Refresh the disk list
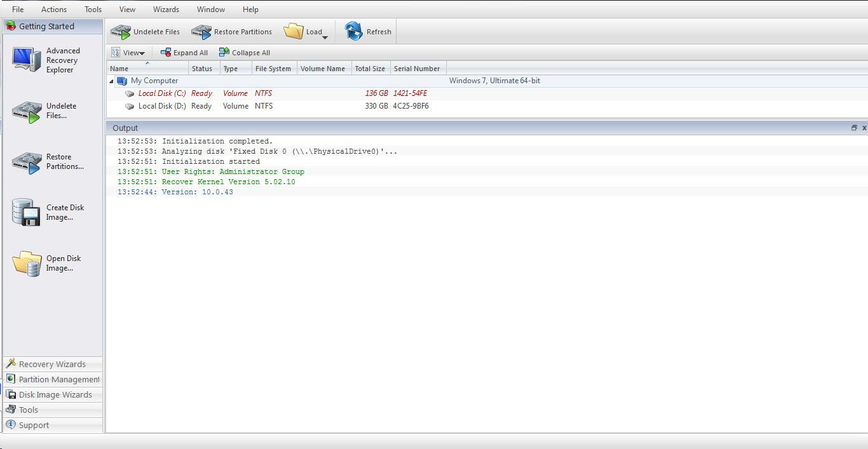The width and height of the screenshot is (868, 449). coord(368,32)
